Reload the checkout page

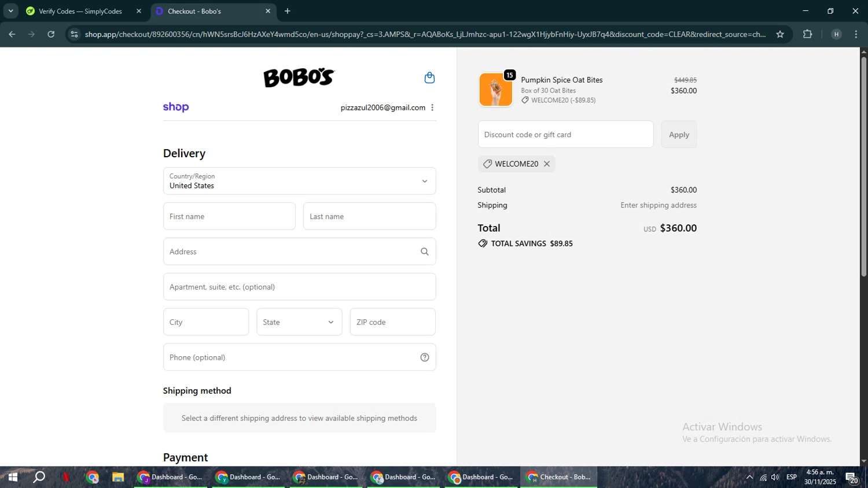pyautogui.click(x=51, y=34)
